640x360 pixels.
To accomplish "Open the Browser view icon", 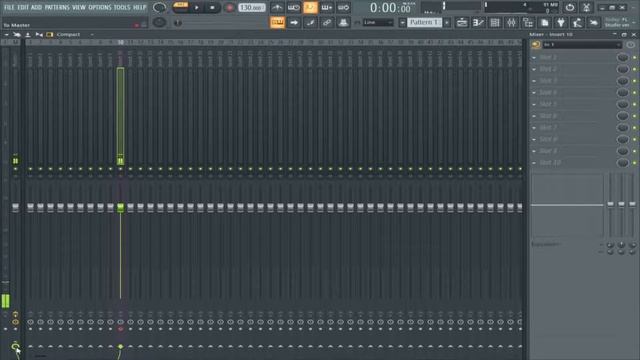I will click(x=528, y=22).
